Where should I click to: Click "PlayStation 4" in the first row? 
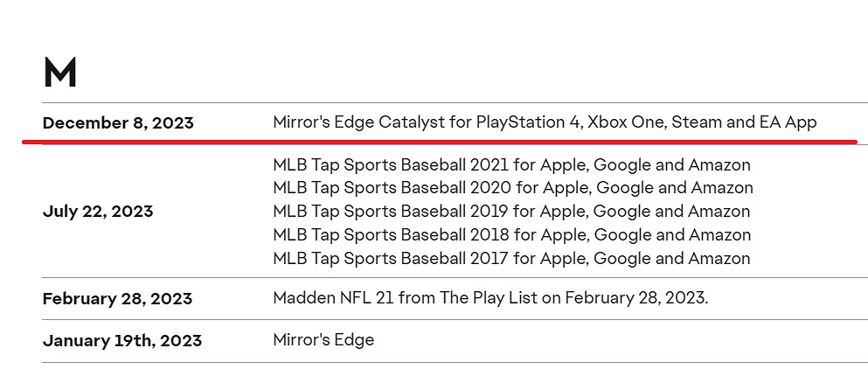528,122
